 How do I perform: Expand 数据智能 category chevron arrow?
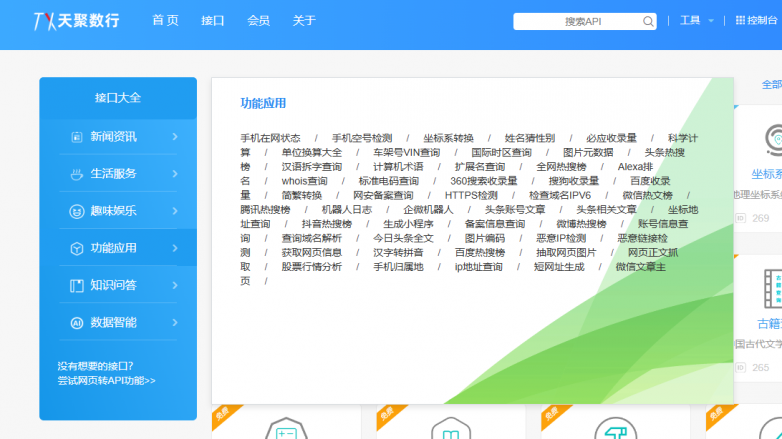[175, 323]
